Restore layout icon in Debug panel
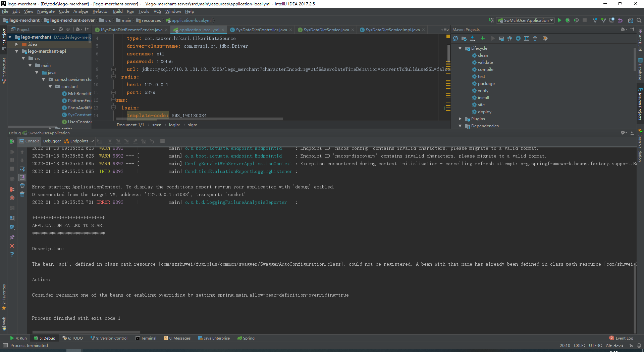 click(x=12, y=218)
